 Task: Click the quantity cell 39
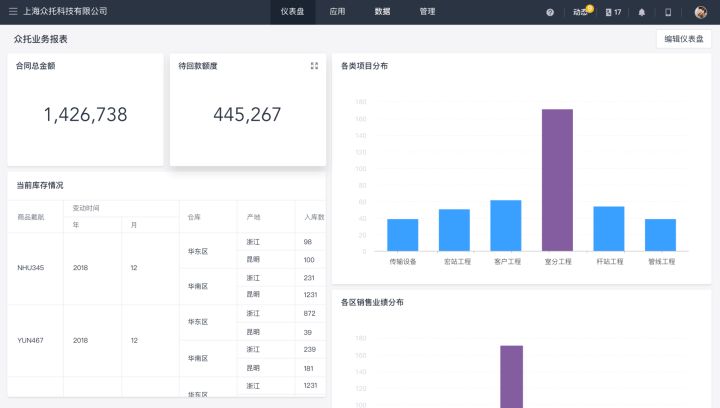tap(308, 332)
